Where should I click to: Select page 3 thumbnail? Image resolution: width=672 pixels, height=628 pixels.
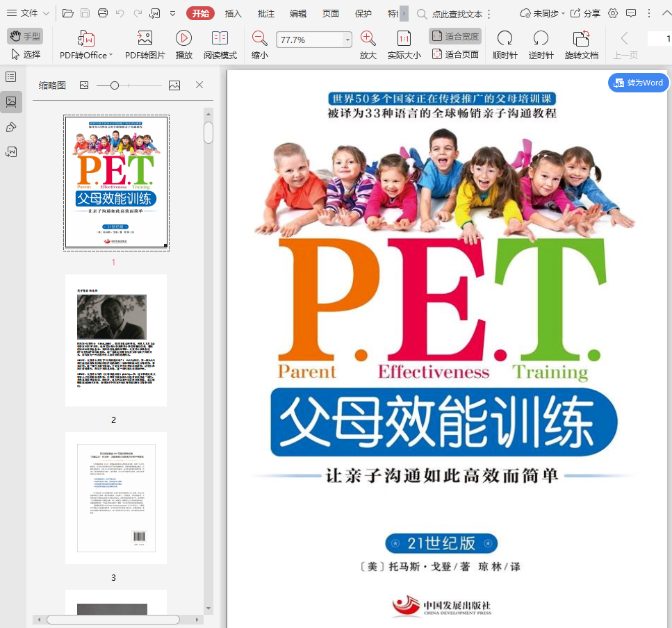pos(116,498)
